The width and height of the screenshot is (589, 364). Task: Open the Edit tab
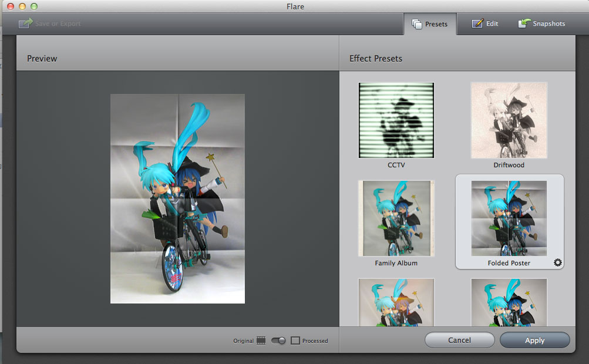(485, 23)
